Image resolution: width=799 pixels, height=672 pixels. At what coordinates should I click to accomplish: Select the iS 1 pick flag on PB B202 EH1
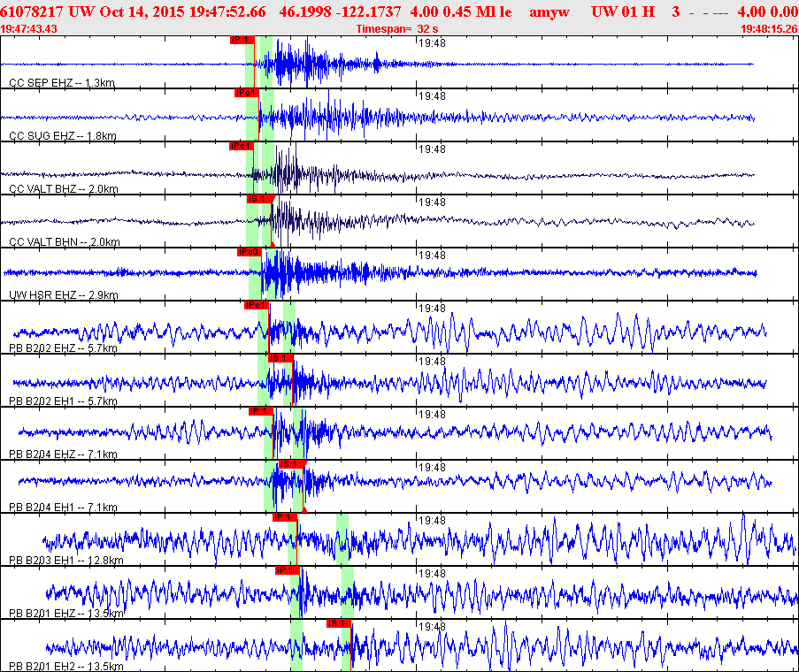(280, 358)
